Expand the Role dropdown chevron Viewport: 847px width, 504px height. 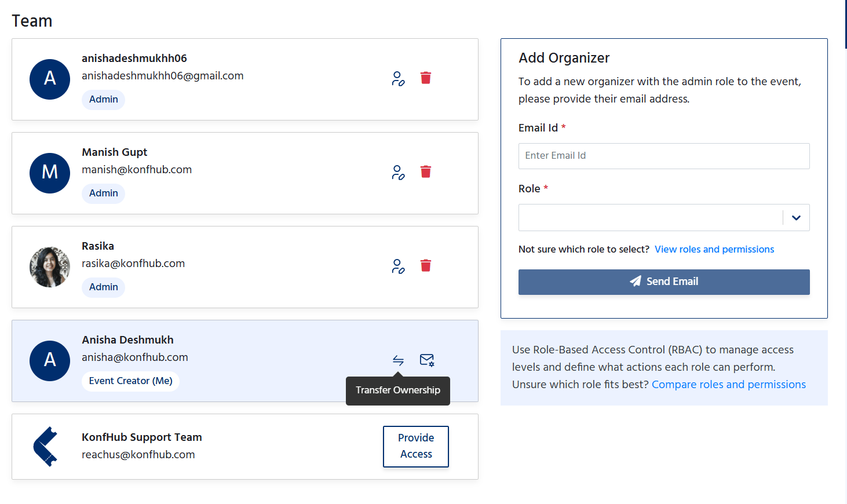pos(796,218)
